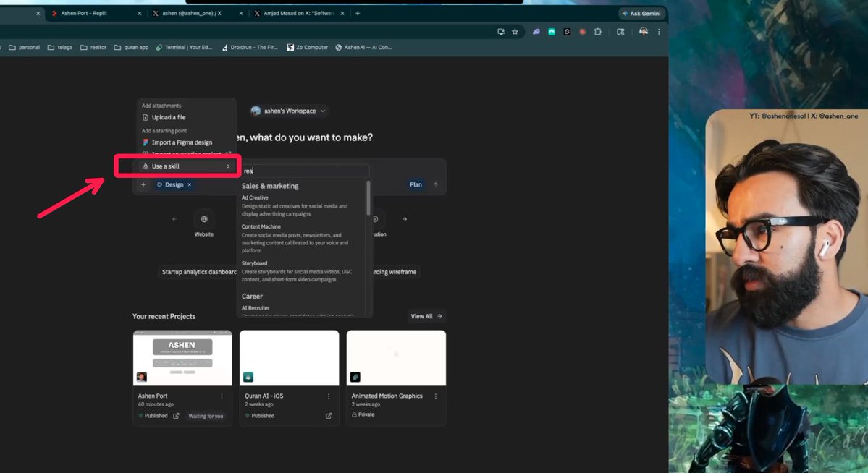Viewport: 868px width, 473px height.
Task: Click the install app icon in address bar
Action: [501, 32]
